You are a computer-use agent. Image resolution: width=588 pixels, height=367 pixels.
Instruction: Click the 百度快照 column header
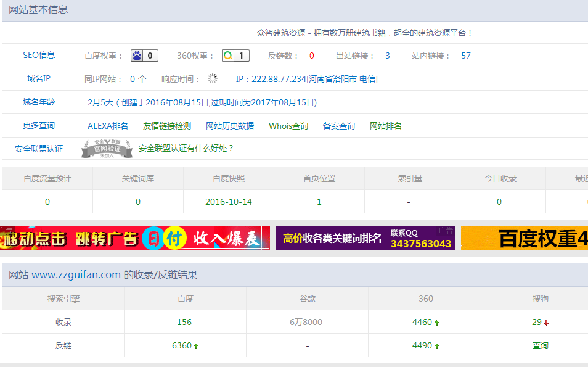pos(229,179)
